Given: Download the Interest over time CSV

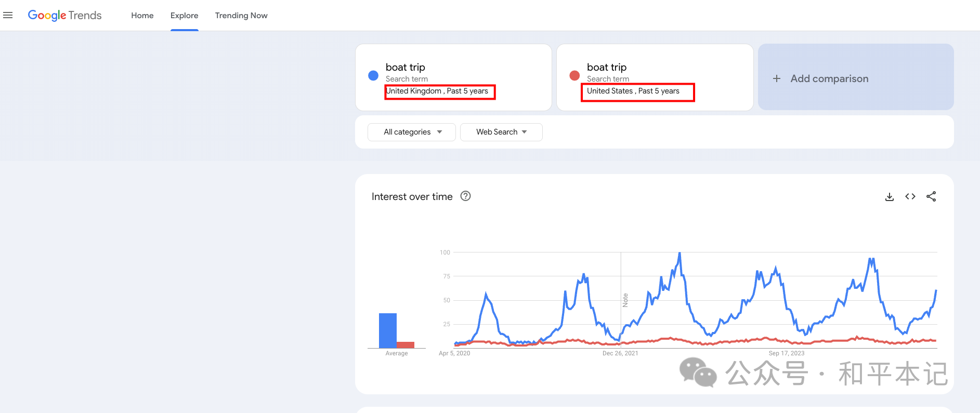Looking at the screenshot, I should (890, 197).
